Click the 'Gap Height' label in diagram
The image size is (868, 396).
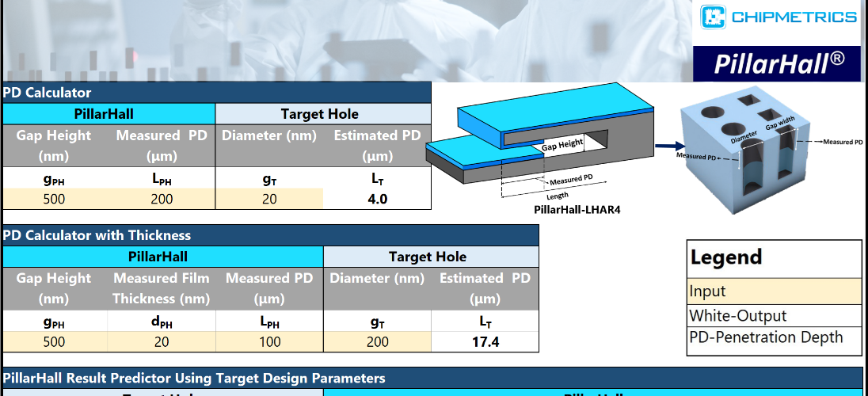(562, 145)
